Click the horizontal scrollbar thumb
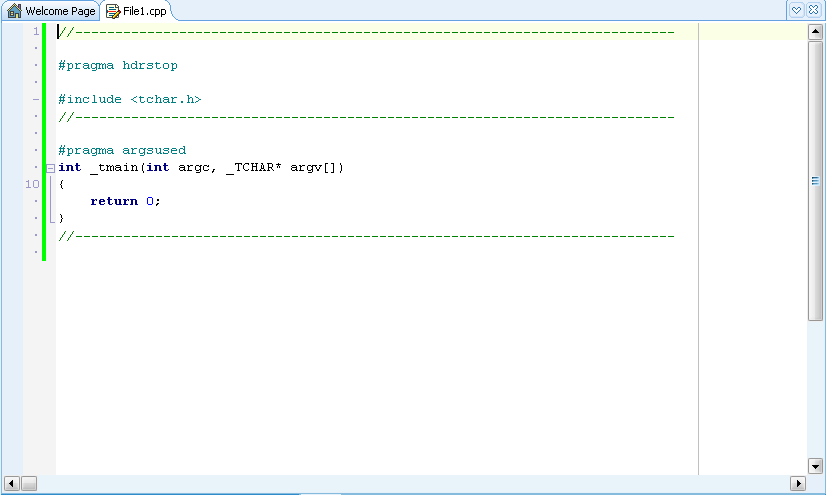 pyautogui.click(x=29, y=483)
